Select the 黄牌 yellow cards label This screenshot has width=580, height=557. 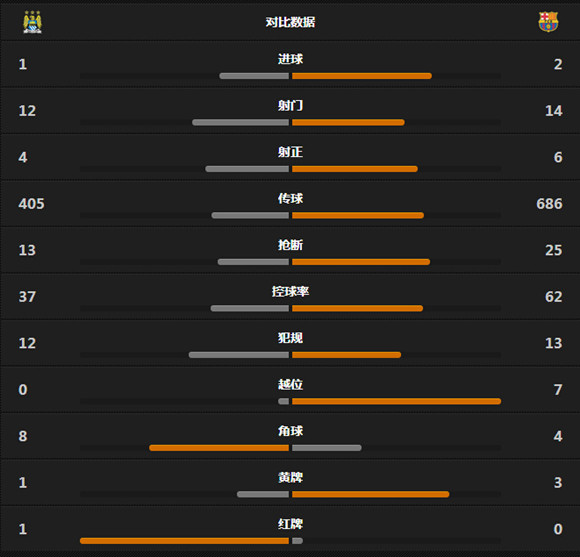pyautogui.click(x=290, y=477)
